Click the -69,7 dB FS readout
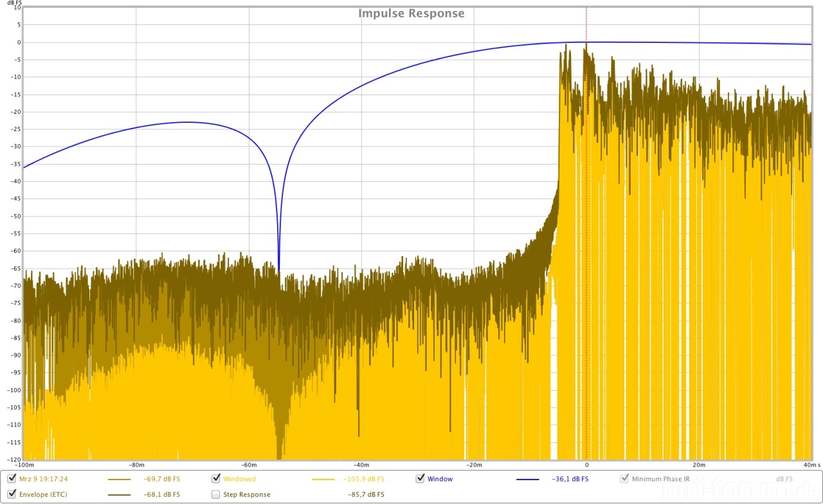This screenshot has width=823, height=504. [x=162, y=480]
